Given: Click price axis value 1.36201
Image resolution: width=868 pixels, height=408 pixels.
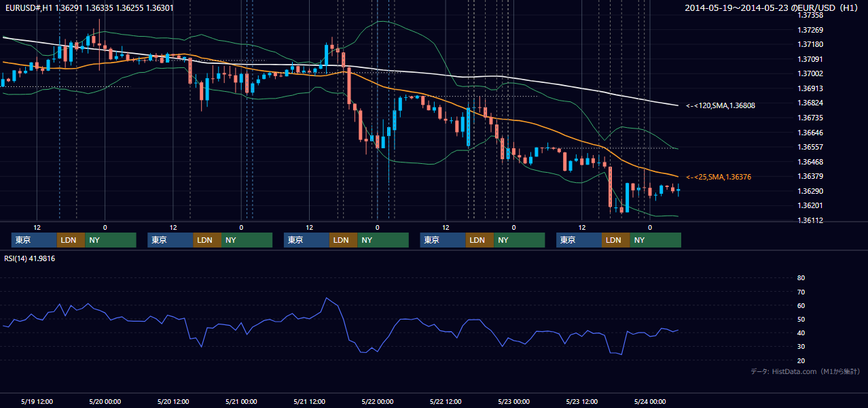Looking at the screenshot, I should point(810,205).
